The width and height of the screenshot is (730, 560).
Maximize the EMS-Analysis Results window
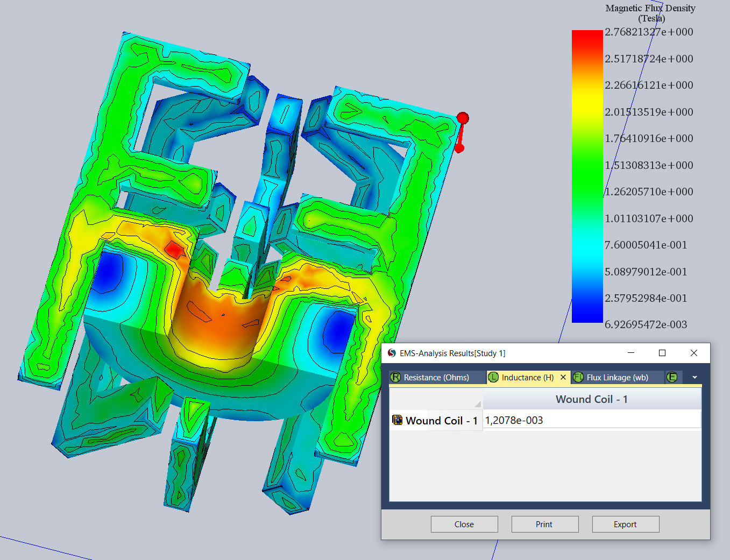point(662,353)
